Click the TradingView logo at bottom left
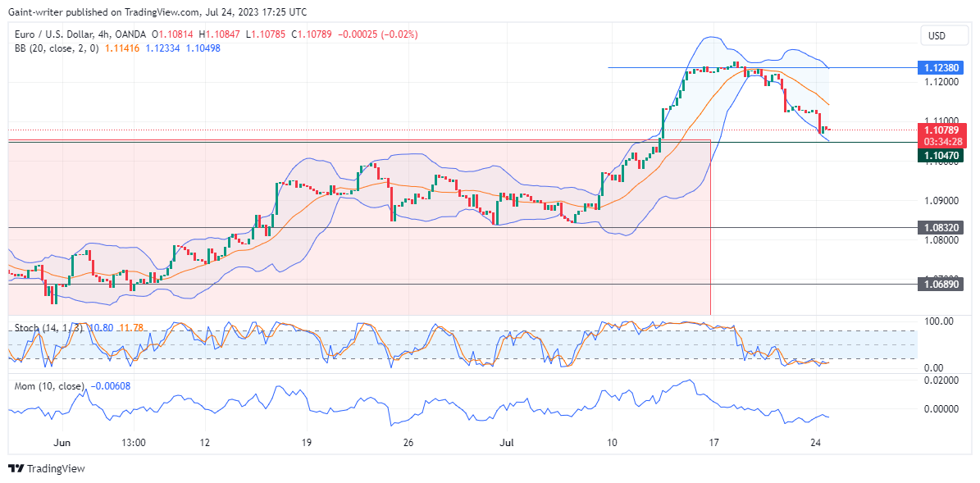The image size is (980, 483). (x=46, y=468)
